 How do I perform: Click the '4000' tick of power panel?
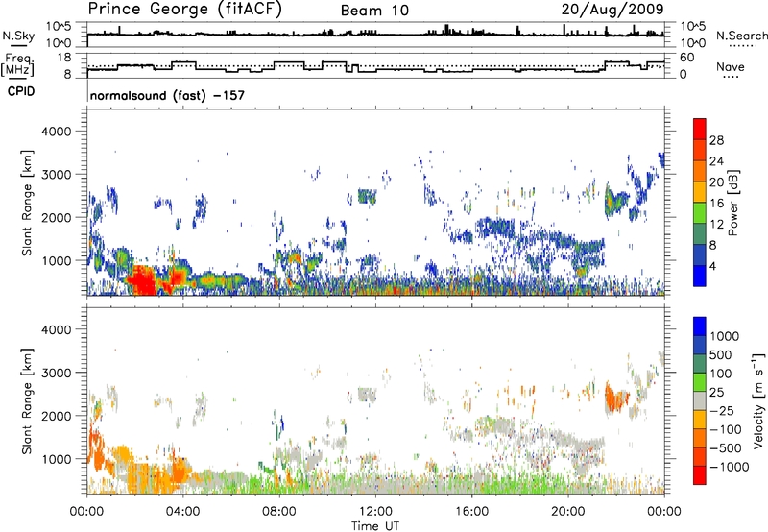coord(57,132)
